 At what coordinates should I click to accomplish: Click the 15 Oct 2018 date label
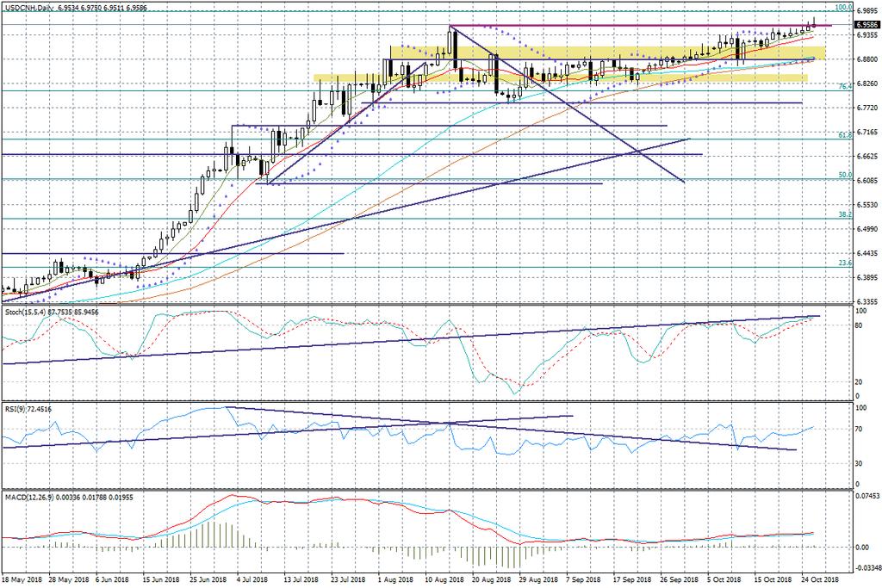pos(773,579)
